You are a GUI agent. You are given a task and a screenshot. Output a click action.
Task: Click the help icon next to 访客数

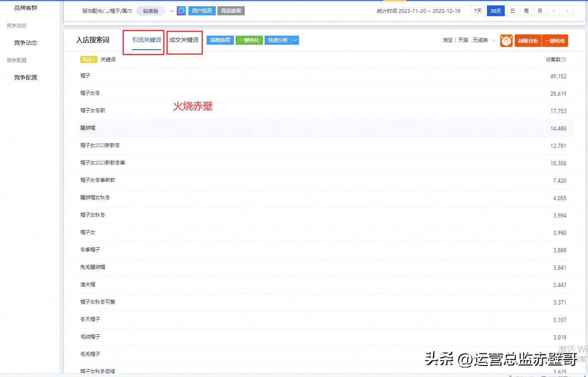564,60
